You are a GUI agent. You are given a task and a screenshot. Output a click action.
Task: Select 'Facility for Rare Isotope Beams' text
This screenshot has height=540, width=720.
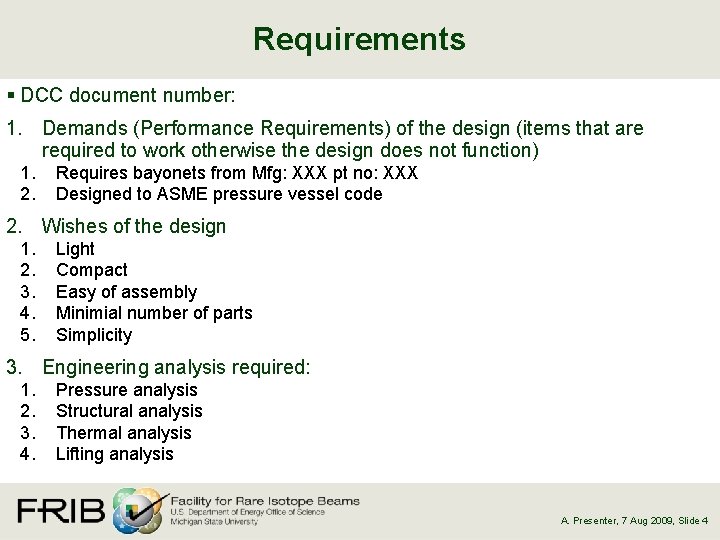(265, 501)
